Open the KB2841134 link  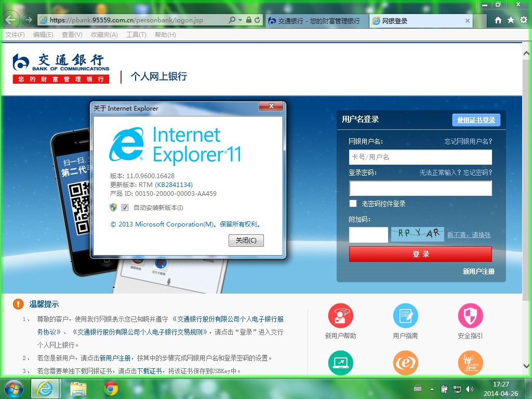[x=174, y=184]
